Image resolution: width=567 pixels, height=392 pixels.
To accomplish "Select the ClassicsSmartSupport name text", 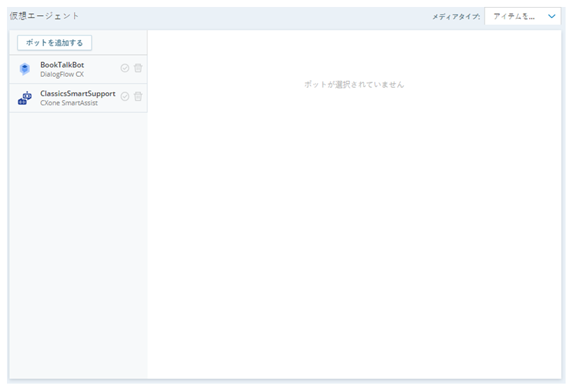I will 78,93.
